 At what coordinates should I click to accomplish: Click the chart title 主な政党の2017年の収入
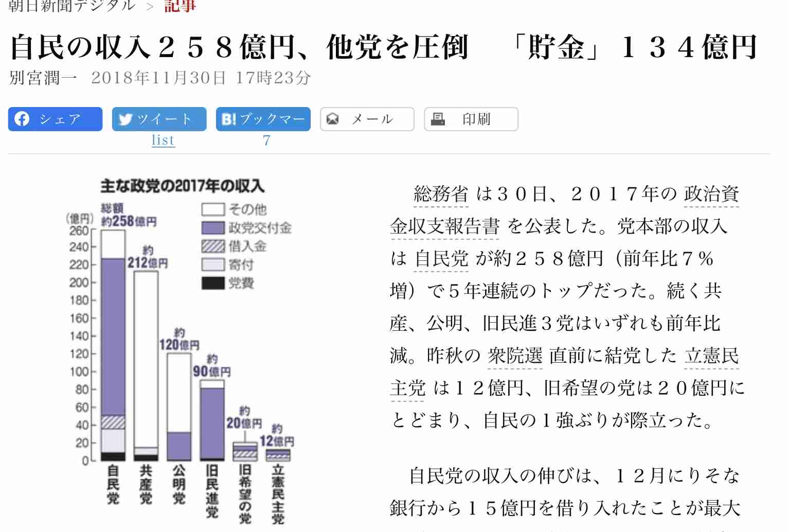pos(182,186)
